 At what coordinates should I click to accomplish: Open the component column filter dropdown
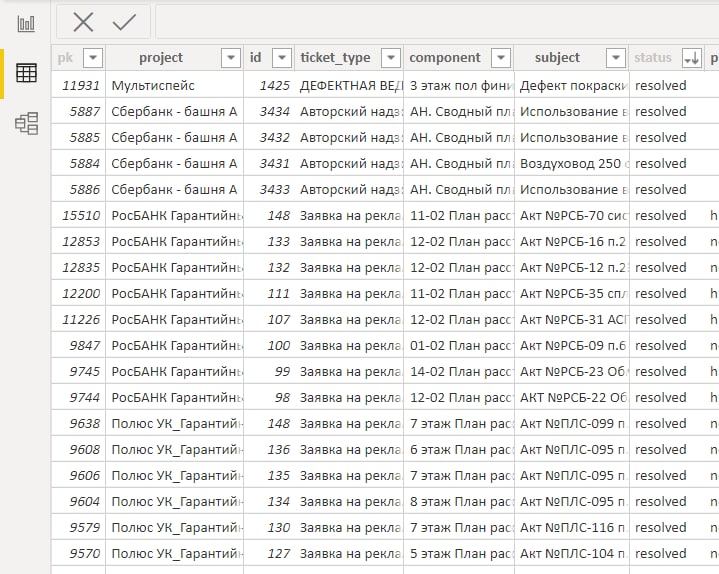coord(501,58)
